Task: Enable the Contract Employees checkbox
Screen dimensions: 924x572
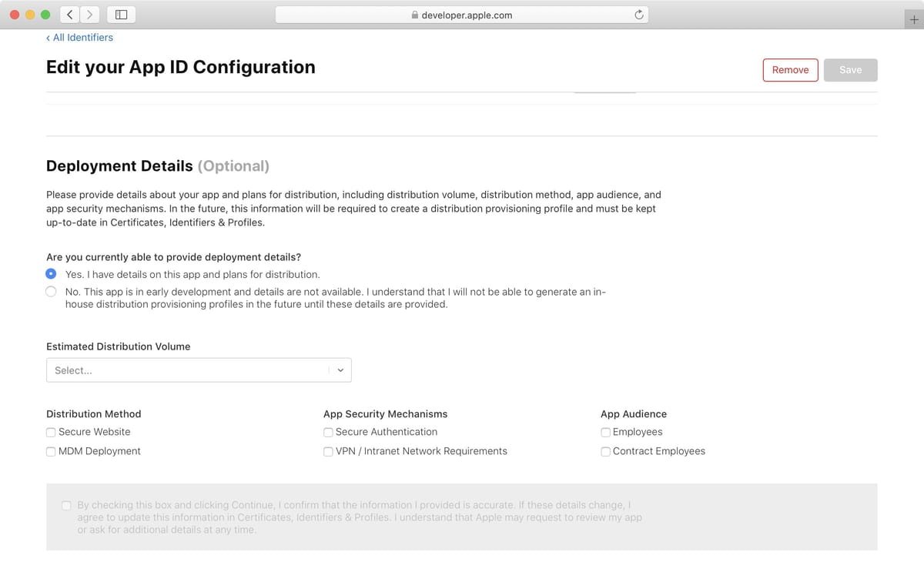Action: 605,452
